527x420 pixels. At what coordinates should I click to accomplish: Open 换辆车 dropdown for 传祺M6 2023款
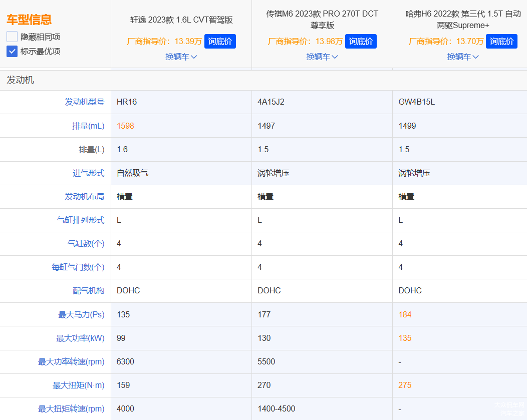(x=322, y=57)
